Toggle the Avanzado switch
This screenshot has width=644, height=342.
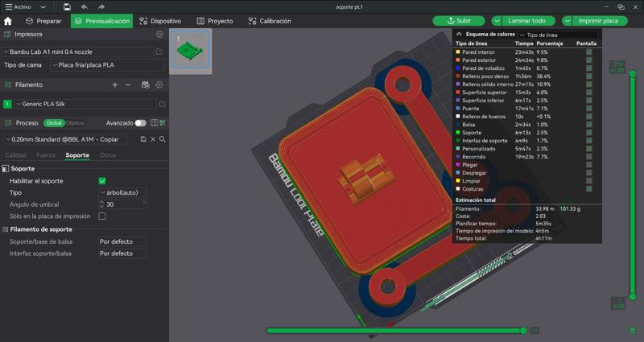click(x=141, y=123)
